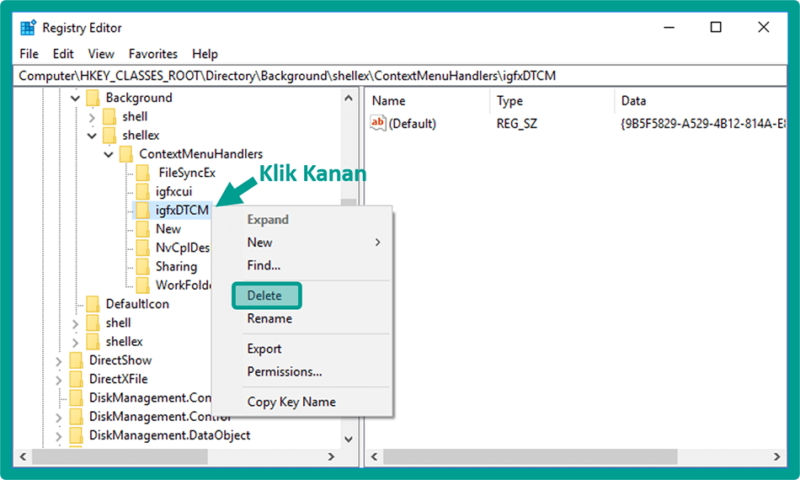Select the igfxDTCM folder icon
The width and height of the screenshot is (800, 480).
pos(142,210)
